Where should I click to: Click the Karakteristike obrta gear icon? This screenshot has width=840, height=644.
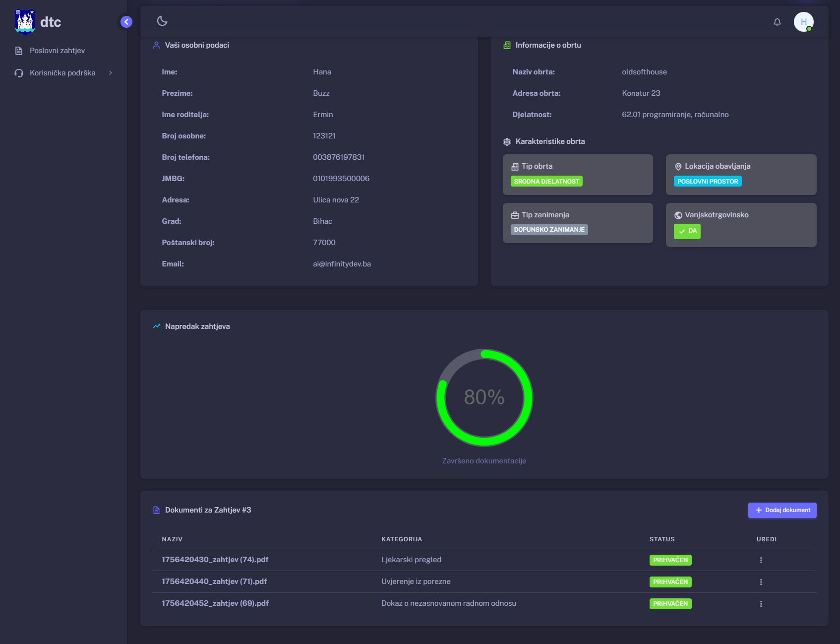point(507,142)
